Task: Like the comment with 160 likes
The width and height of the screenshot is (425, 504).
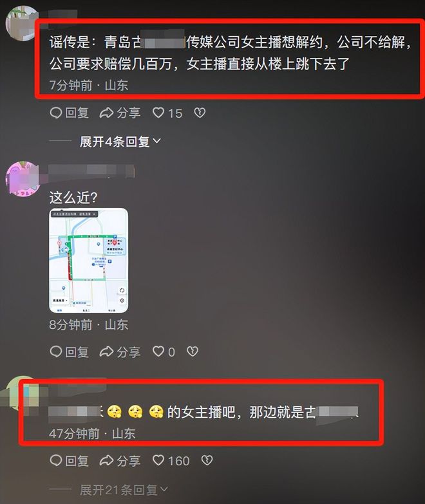Action: (171, 461)
